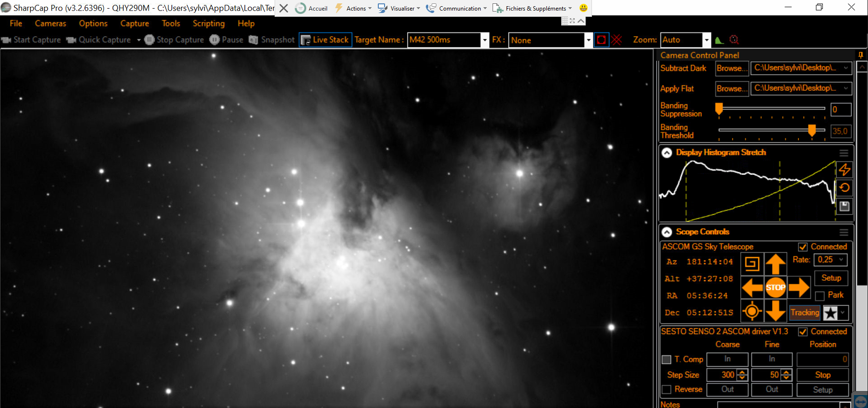Click the Pause capture icon

click(215, 39)
